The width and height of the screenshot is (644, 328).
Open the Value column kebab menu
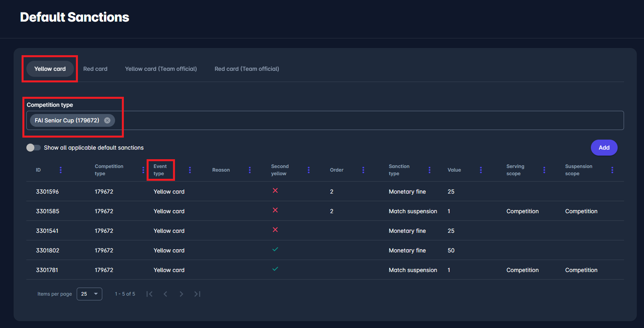point(481,170)
